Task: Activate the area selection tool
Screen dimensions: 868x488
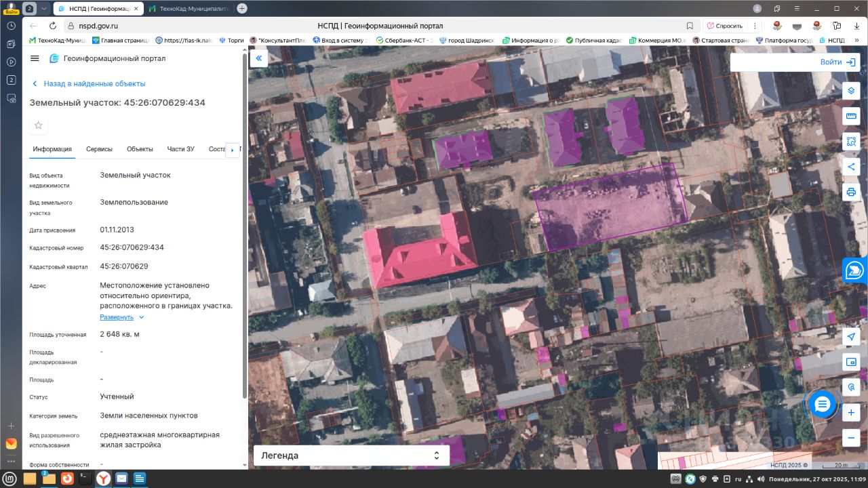Action: 851,142
